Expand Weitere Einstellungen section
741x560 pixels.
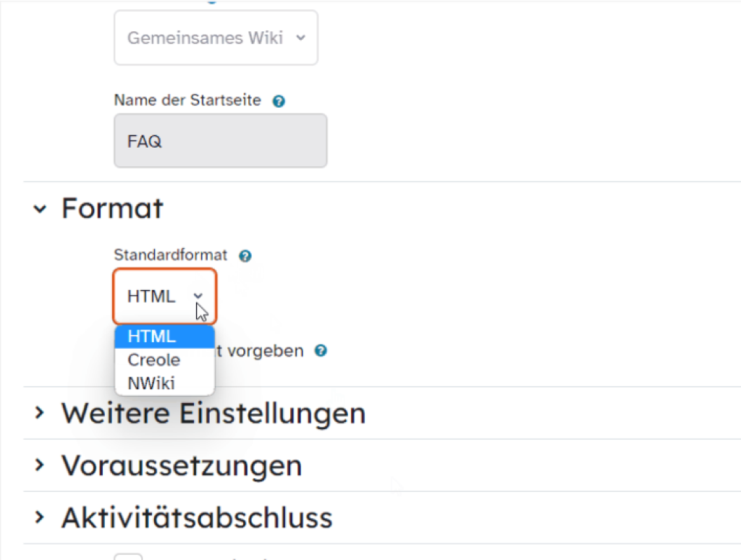click(x=40, y=413)
